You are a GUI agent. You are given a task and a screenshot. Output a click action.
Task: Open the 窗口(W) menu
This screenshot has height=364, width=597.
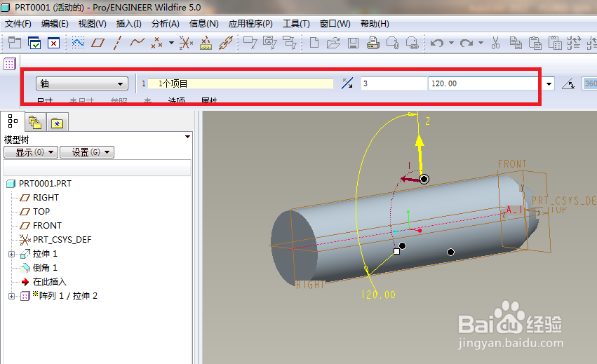[335, 24]
